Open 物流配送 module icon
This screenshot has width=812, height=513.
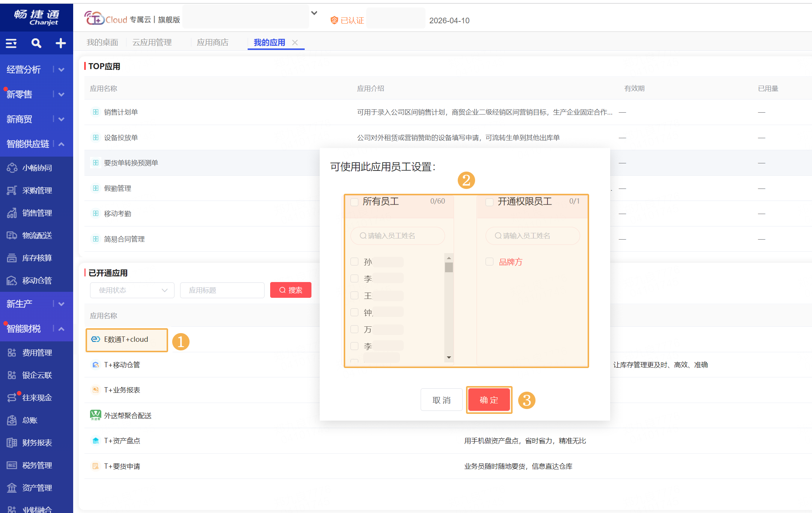(x=12, y=235)
